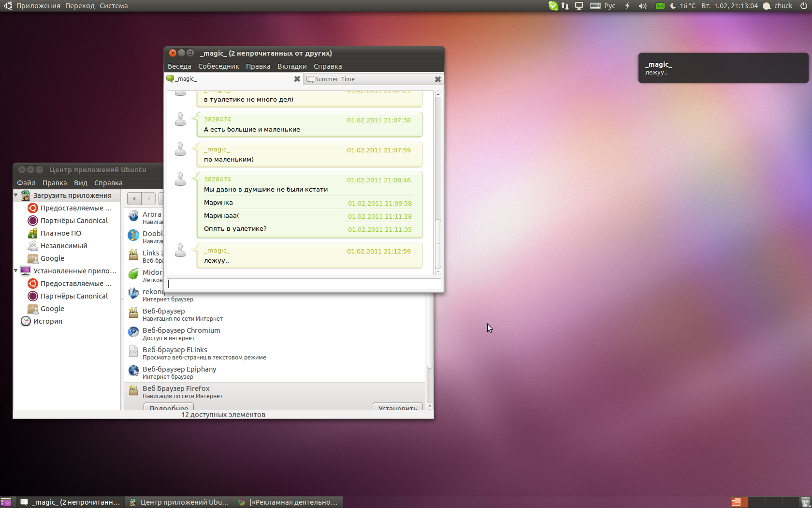812x508 pixels.
Task: Click the date and time clock
Action: coord(729,6)
